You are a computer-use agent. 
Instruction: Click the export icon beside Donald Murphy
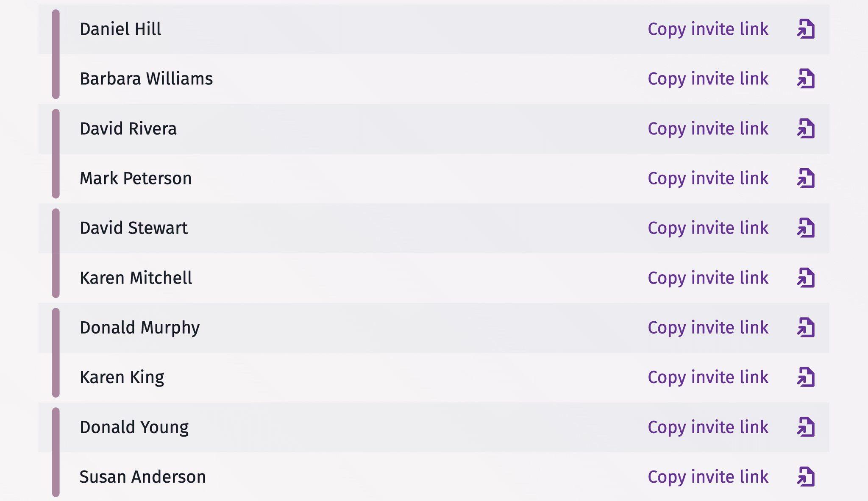click(806, 328)
